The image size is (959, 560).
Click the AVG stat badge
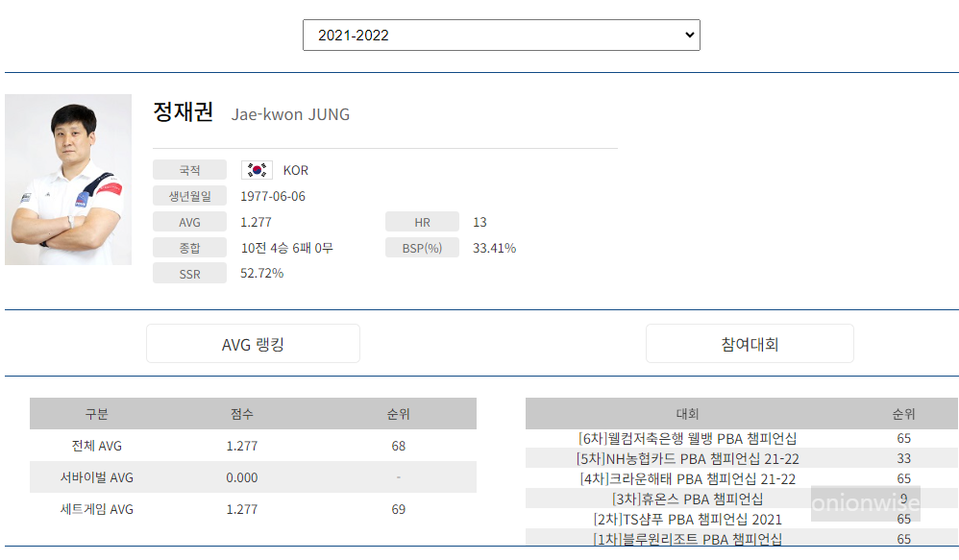pyautogui.click(x=189, y=221)
